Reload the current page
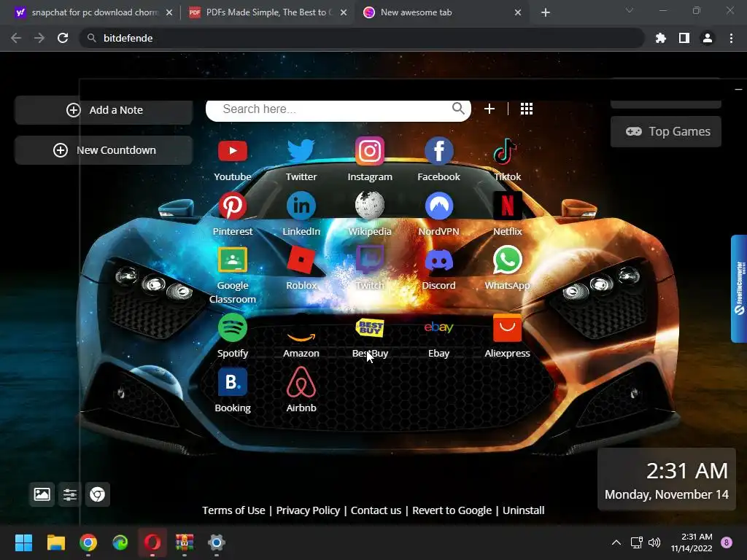 [x=63, y=38]
